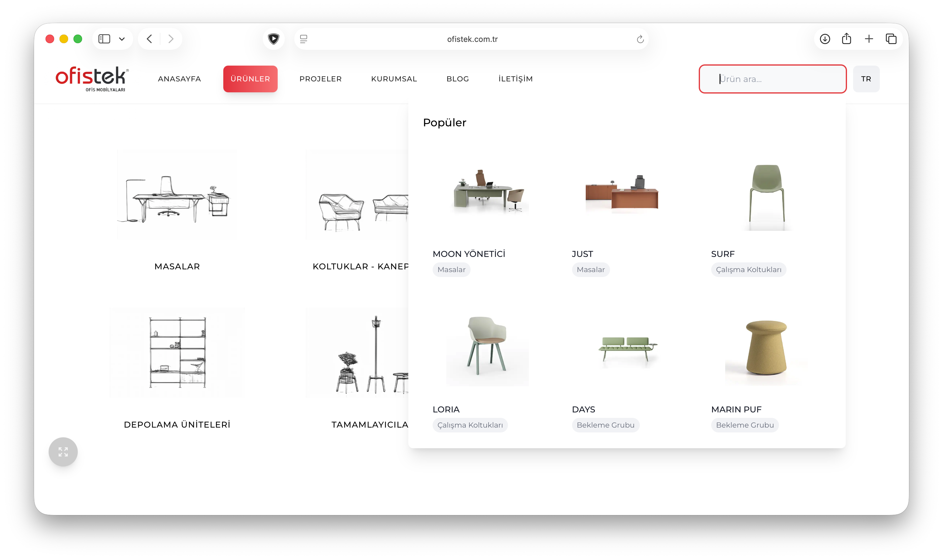Toggle the browser sidebar panel
943x560 pixels.
click(x=105, y=39)
